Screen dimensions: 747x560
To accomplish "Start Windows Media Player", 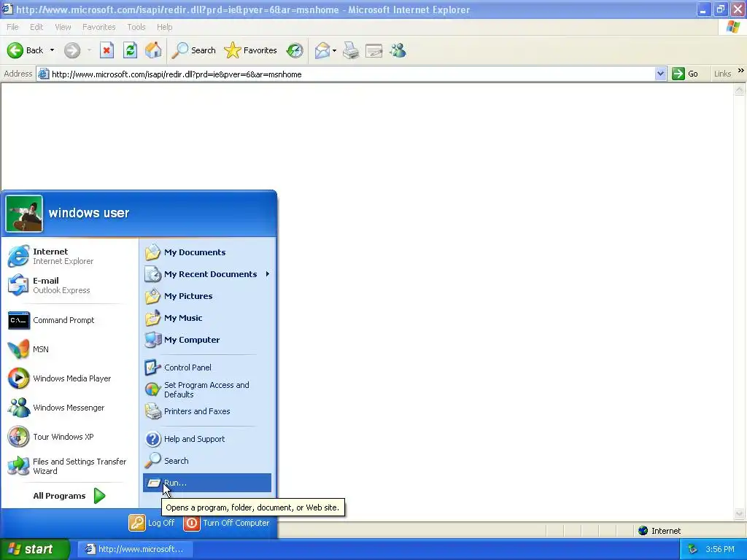I will pos(69,378).
